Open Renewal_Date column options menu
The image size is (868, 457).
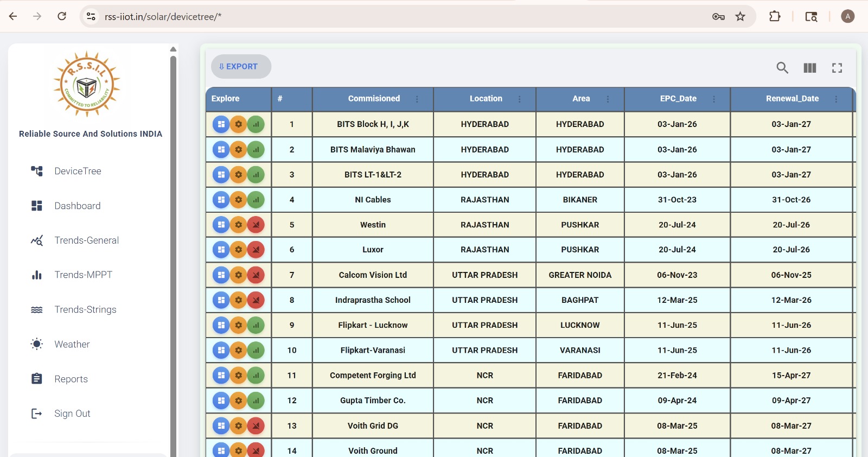836,99
